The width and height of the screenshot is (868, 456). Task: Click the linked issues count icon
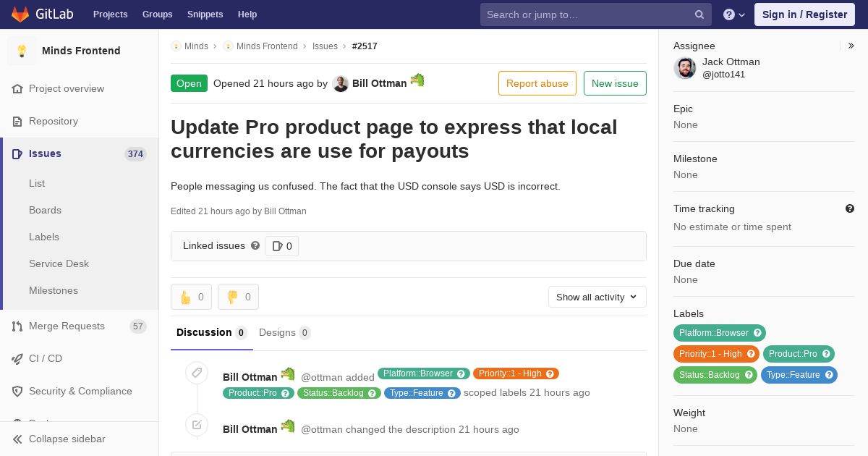(x=277, y=246)
